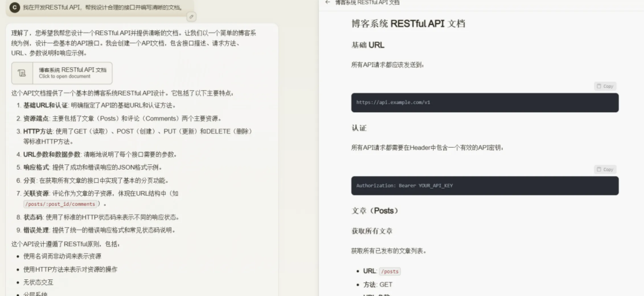Viewport: 644px width, 296px height.
Task: Click the 基础 URL heading
Action: [368, 45]
